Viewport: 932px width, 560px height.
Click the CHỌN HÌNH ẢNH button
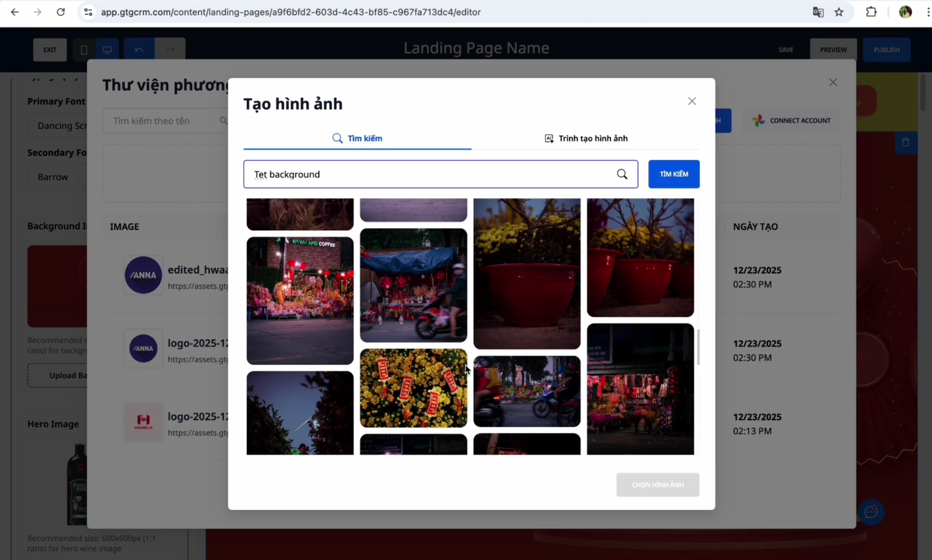657,485
